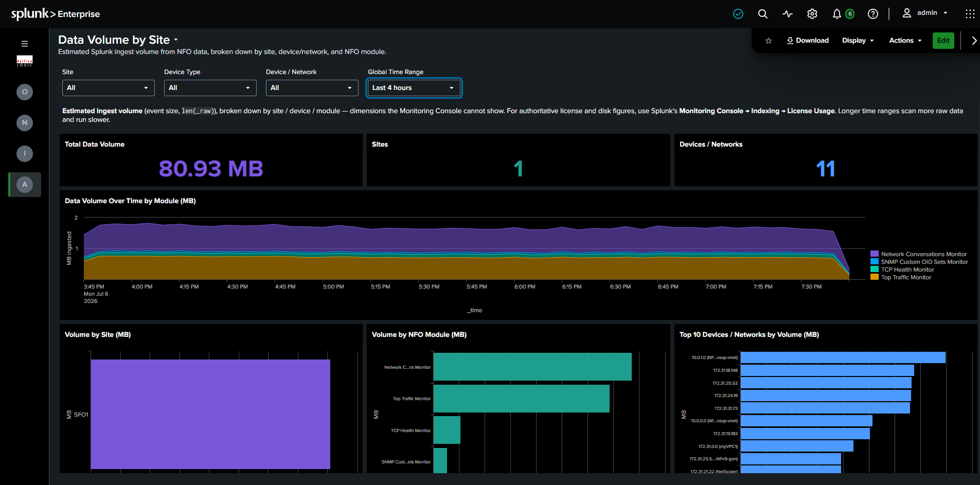Click the Data Volume Over Time panel title
980x485 pixels.
click(x=130, y=201)
